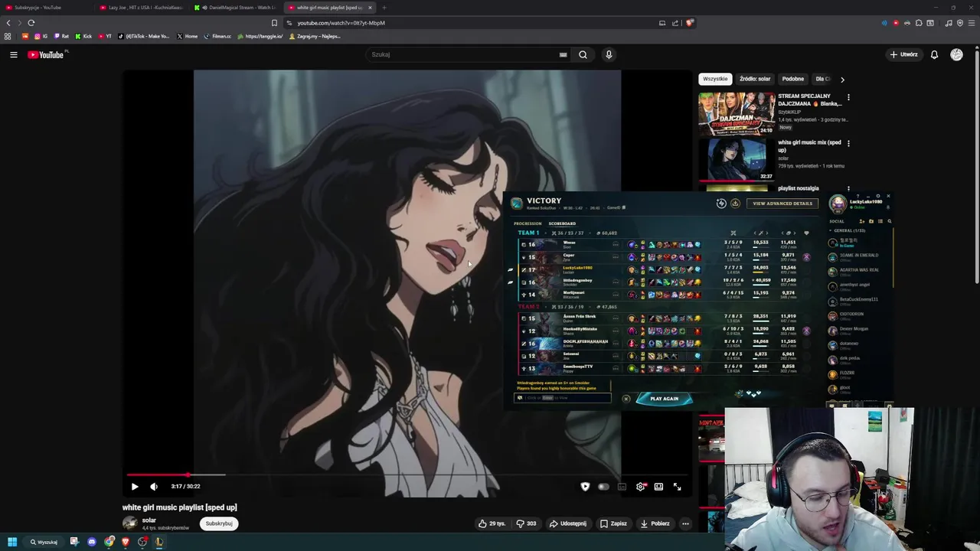Open YouTube guide hamburger menu
This screenshot has width=980, height=551.
click(13, 54)
